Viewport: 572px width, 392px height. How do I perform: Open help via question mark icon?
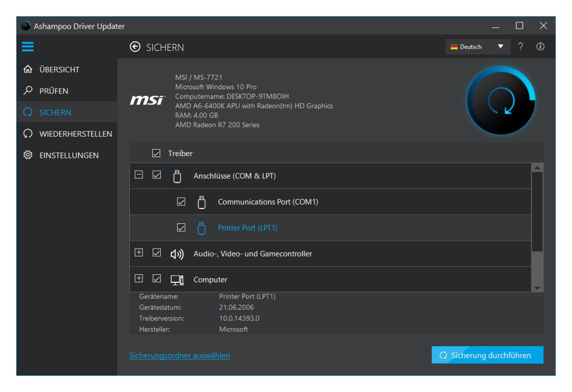click(521, 47)
